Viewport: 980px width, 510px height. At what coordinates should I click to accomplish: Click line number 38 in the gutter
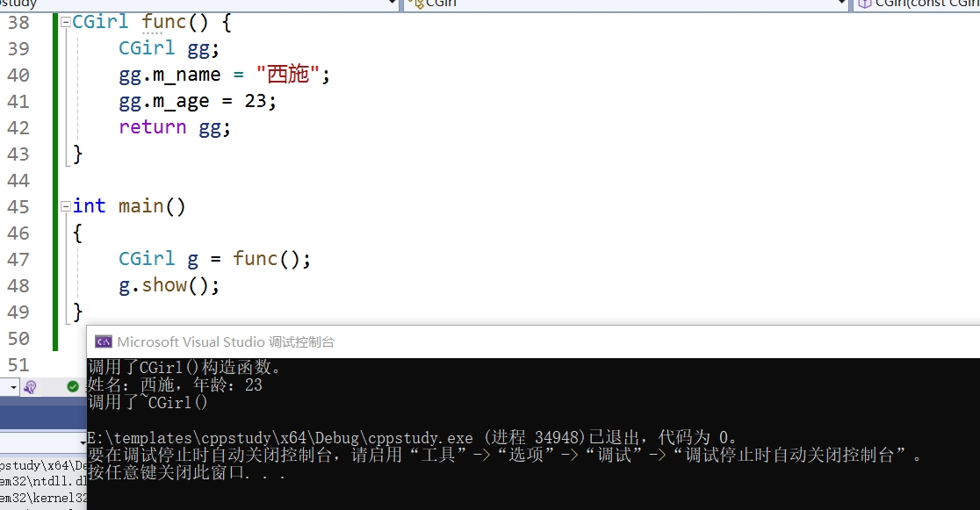point(18,23)
